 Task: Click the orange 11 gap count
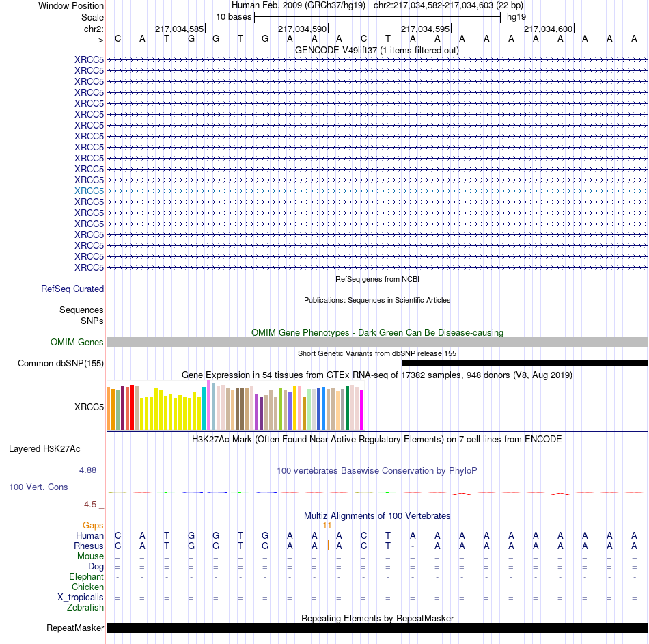coord(327,526)
